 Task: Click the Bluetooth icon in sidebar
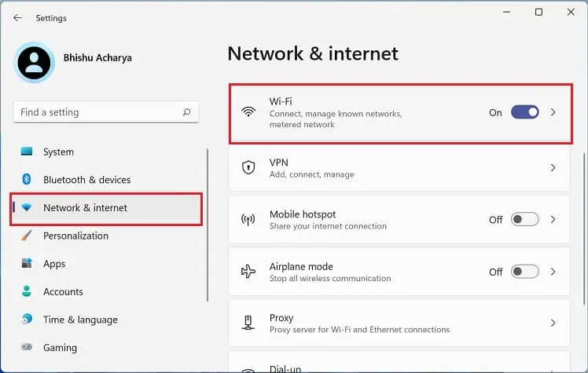[27, 180]
